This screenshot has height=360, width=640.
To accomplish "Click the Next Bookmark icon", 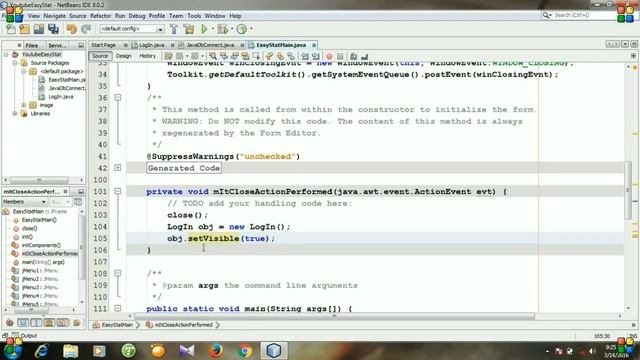I will click(280, 56).
